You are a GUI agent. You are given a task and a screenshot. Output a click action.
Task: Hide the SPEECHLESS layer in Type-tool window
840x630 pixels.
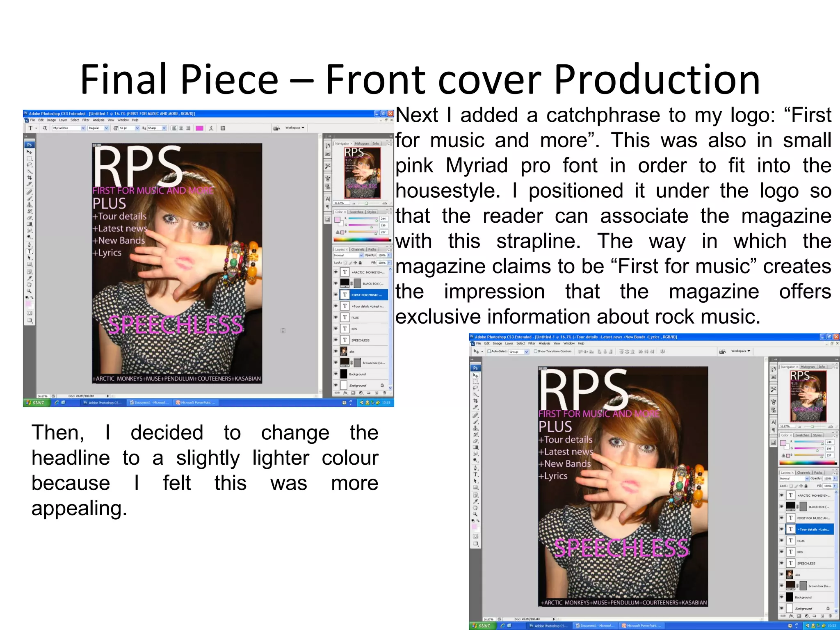336,340
